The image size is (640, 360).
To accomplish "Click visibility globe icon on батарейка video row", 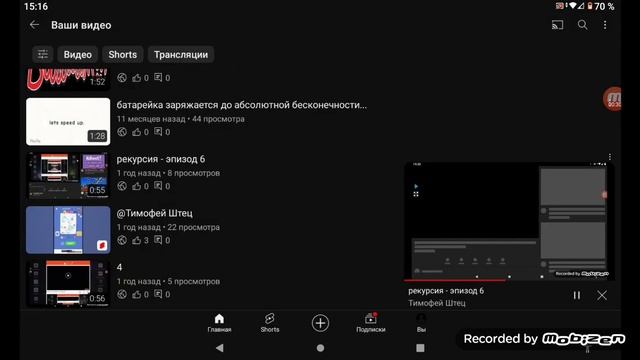I will [122, 132].
